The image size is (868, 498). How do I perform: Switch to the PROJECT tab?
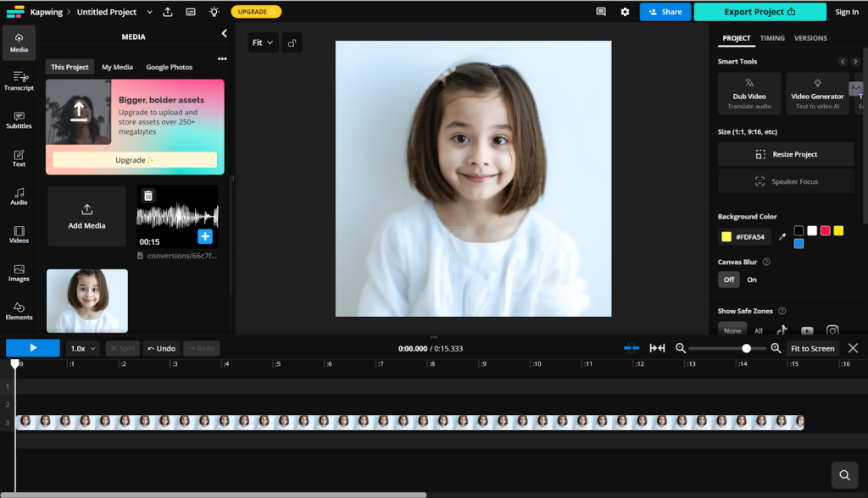click(x=737, y=38)
